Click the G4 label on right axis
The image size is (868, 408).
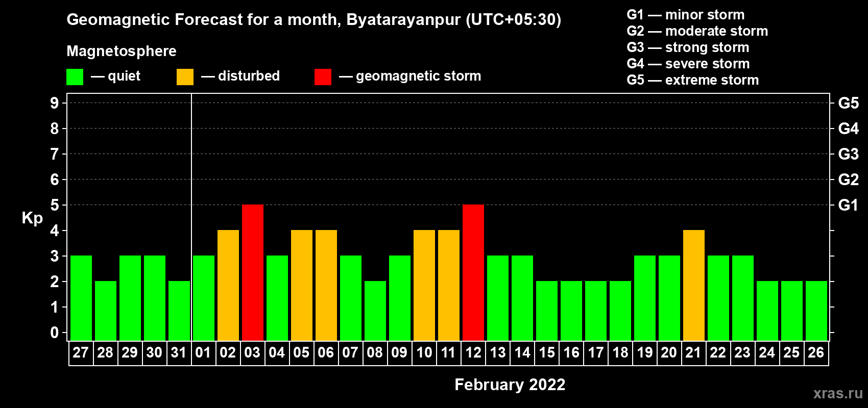pyautogui.click(x=848, y=129)
